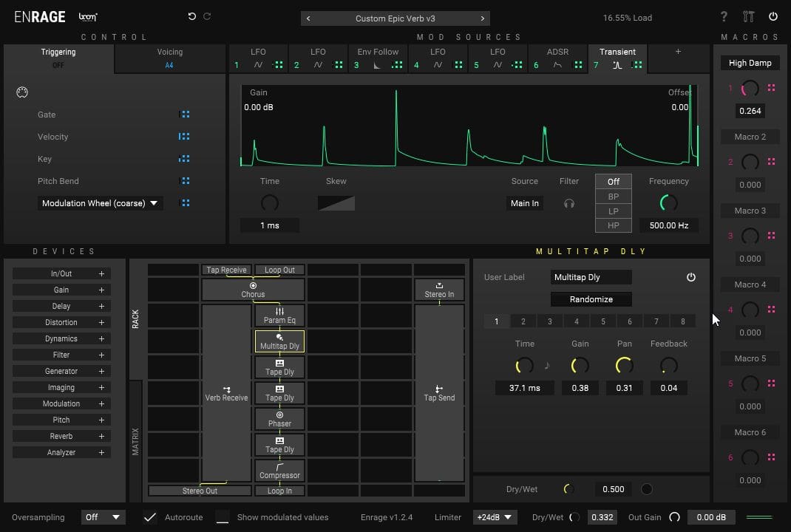Select the Transient 7 mod source tab
791x532 pixels.
[x=617, y=58]
